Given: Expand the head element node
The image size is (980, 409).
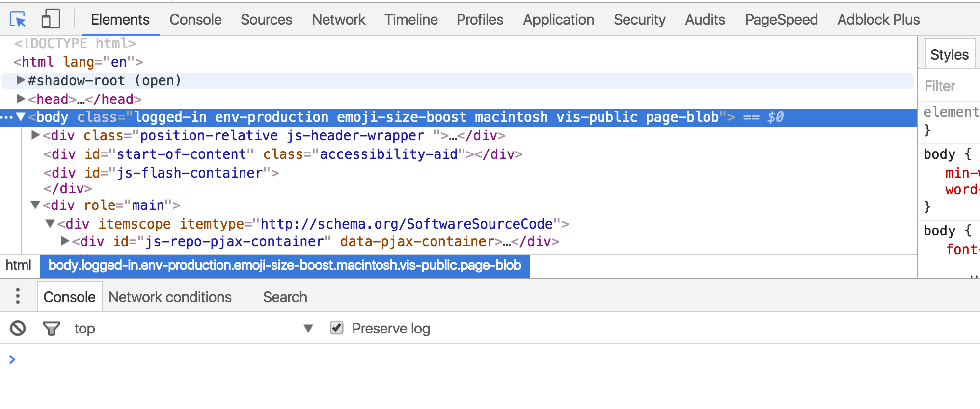Looking at the screenshot, I should tap(21, 99).
